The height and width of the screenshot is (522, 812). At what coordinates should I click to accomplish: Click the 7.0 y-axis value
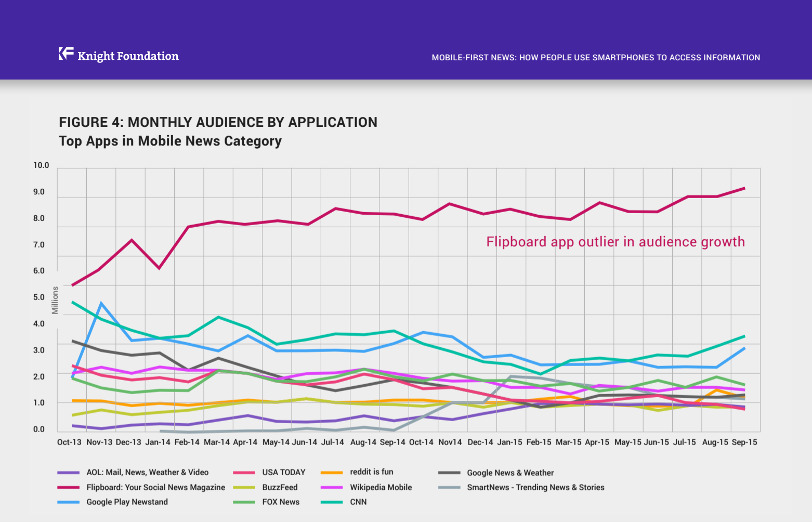coord(39,245)
